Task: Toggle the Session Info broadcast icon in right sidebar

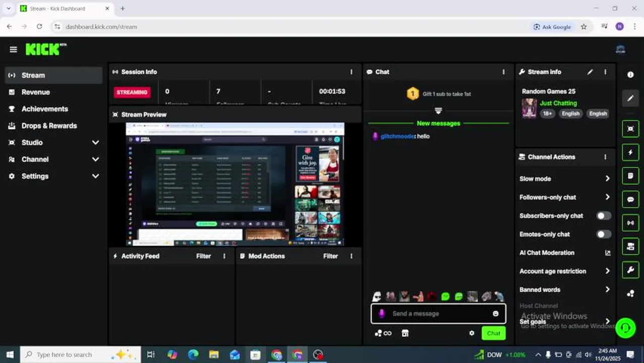Action: point(630,223)
